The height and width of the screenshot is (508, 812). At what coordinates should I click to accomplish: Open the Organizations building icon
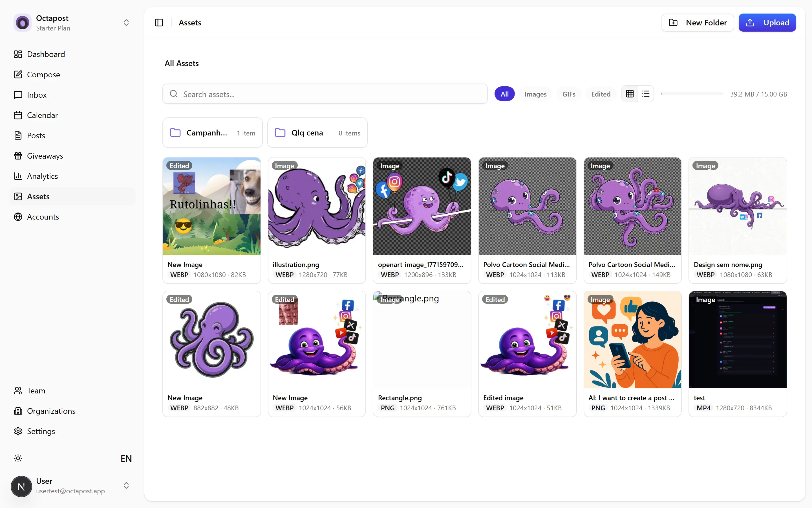click(18, 411)
